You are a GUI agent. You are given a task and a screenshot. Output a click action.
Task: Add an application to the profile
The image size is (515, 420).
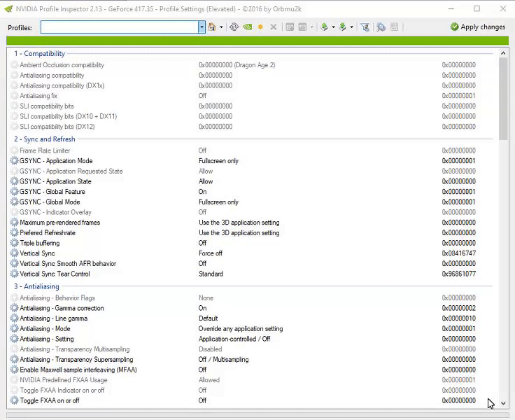pos(290,27)
